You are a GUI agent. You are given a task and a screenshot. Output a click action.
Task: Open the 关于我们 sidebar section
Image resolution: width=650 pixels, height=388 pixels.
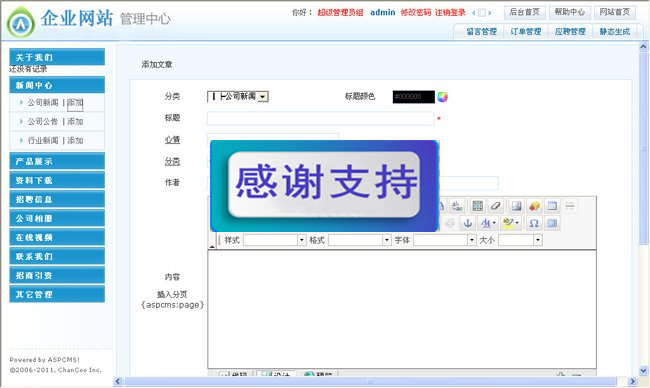tap(57, 57)
